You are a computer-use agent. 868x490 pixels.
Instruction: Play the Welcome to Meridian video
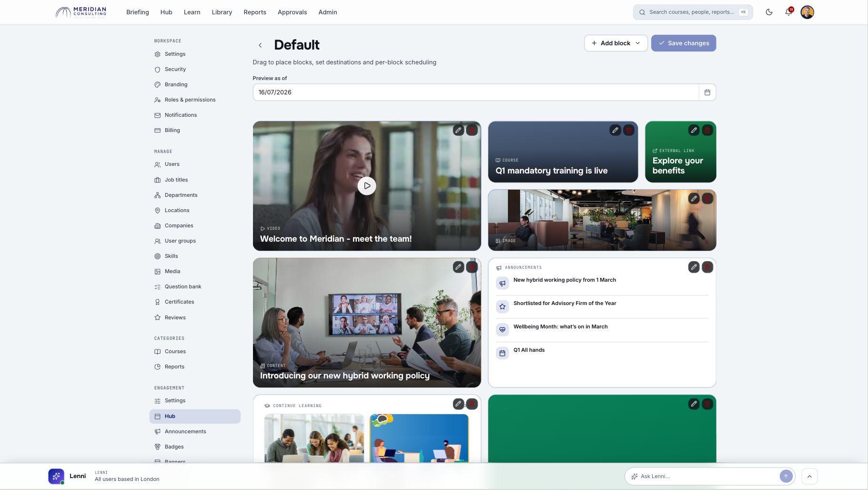[x=367, y=186]
